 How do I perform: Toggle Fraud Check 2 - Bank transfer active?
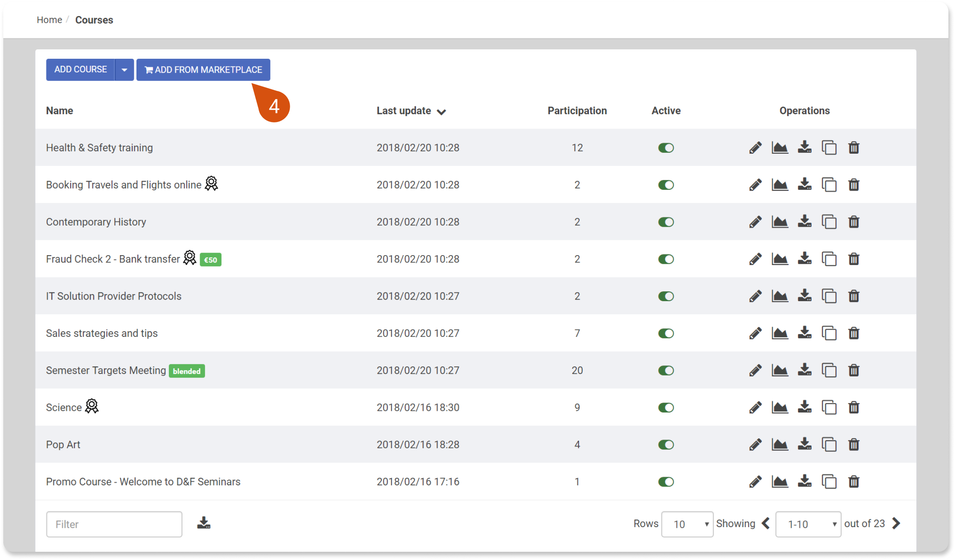click(x=666, y=259)
